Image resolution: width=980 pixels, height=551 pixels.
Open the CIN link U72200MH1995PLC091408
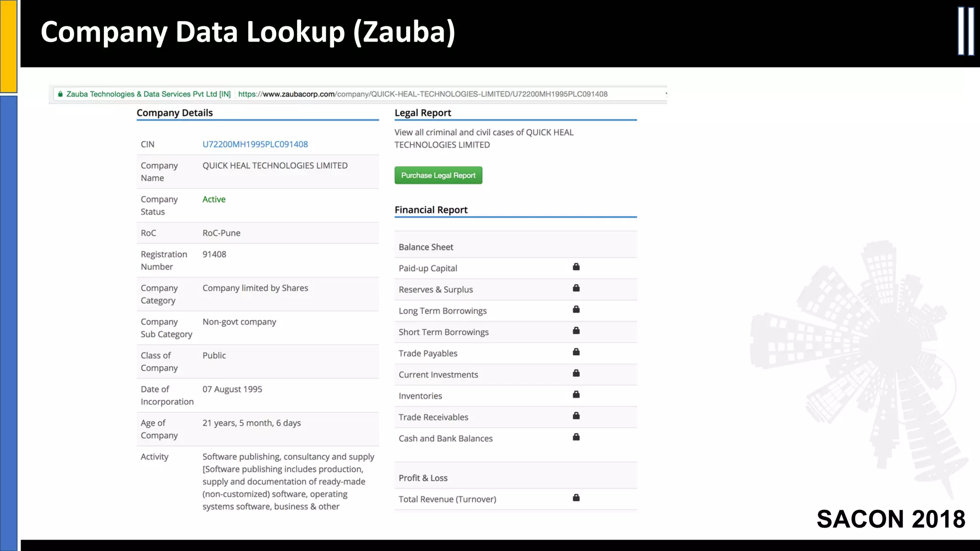click(x=255, y=144)
